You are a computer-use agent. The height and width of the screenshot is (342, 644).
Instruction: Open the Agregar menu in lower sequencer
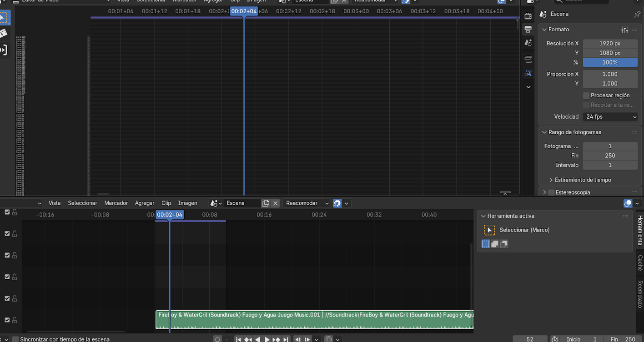(145, 203)
